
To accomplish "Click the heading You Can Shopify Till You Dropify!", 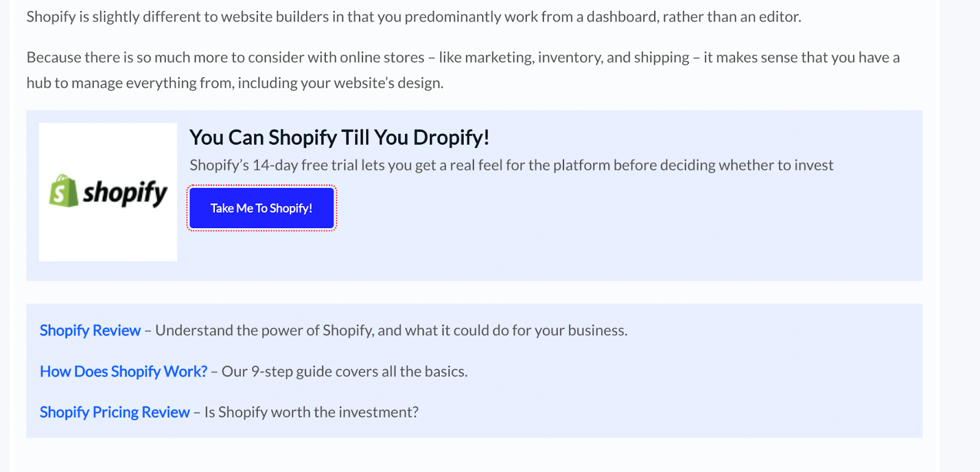I will click(x=339, y=137).
